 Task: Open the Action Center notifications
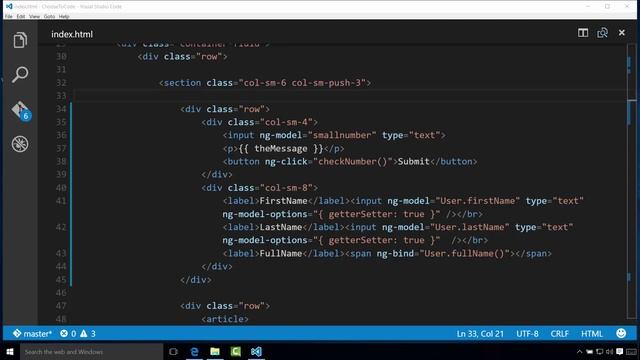[620, 351]
